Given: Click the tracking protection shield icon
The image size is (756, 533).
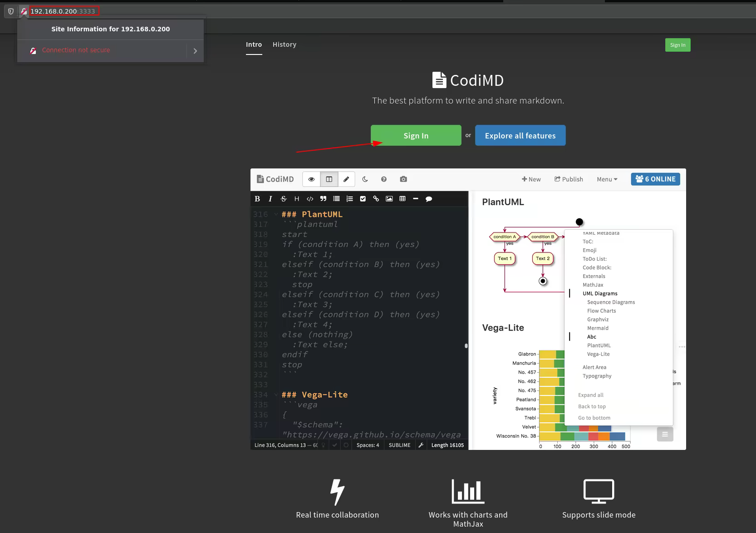Looking at the screenshot, I should (x=11, y=11).
